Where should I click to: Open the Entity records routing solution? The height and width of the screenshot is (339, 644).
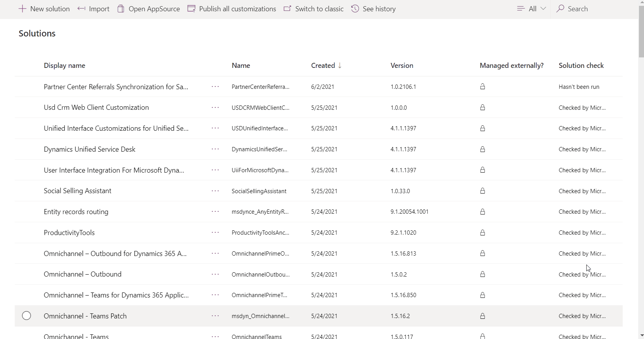76,212
